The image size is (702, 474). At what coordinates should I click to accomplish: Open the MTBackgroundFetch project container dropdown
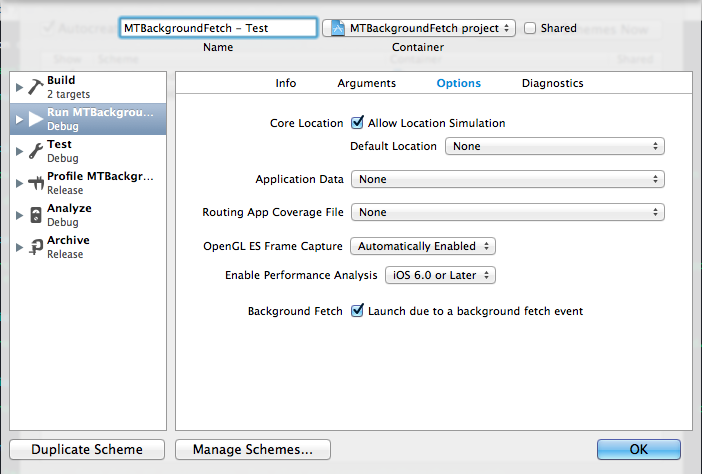[419, 28]
